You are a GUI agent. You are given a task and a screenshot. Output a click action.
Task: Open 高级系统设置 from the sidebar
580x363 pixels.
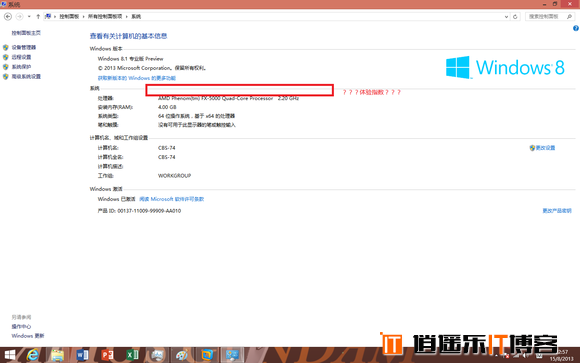coord(26,77)
